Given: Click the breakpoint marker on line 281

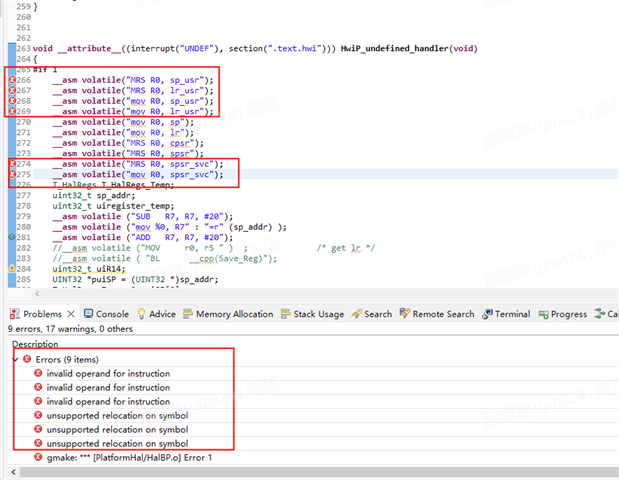Looking at the screenshot, I should pos(12,237).
